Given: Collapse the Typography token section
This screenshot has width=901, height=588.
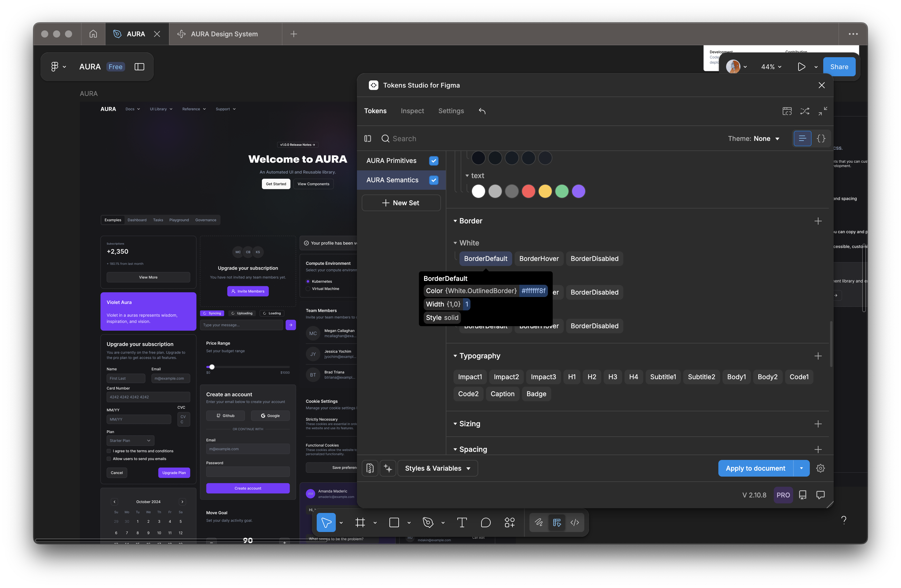Looking at the screenshot, I should pos(455,356).
